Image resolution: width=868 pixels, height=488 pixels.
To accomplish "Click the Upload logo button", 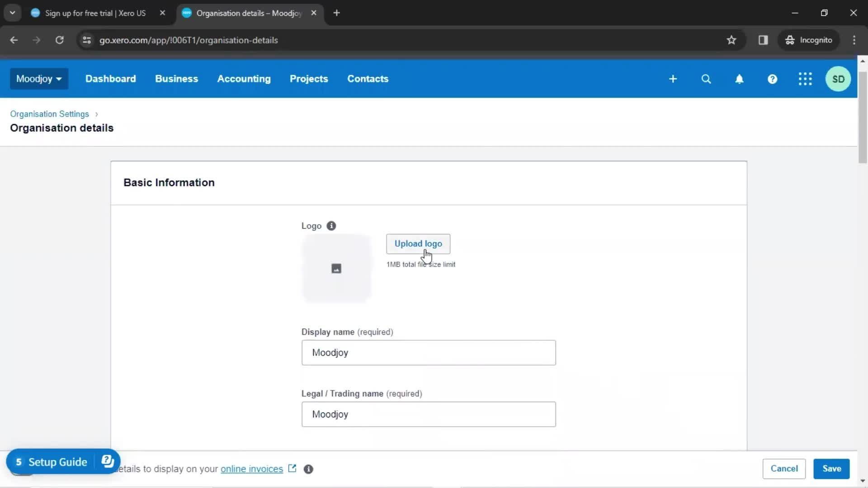I will click(418, 244).
